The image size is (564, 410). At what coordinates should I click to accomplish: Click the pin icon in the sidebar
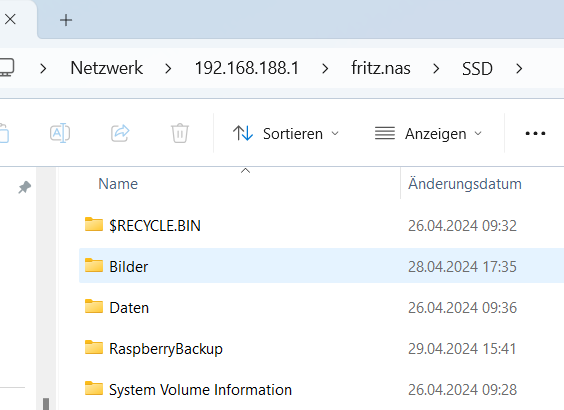(x=24, y=187)
